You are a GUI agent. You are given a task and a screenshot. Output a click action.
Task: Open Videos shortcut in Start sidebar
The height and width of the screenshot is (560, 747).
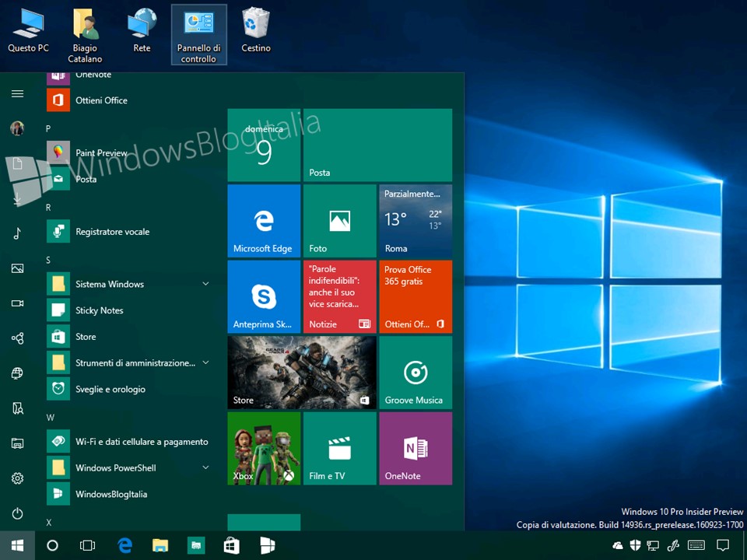[x=18, y=303]
